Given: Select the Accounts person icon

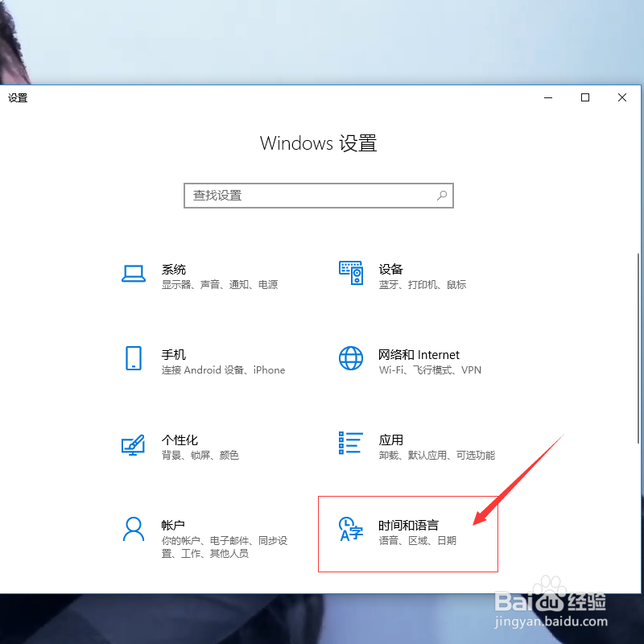Looking at the screenshot, I should [x=134, y=530].
